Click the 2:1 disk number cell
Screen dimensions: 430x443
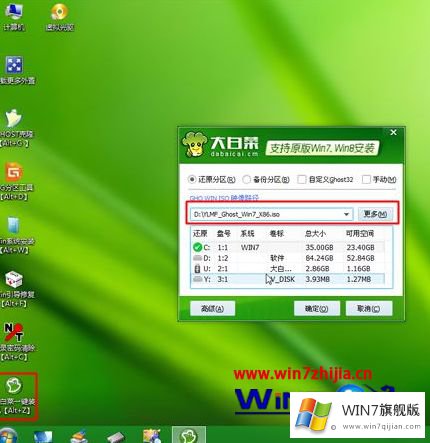click(223, 269)
